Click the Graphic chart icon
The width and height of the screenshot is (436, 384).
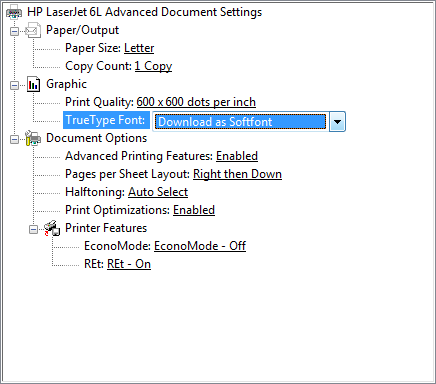(x=33, y=84)
